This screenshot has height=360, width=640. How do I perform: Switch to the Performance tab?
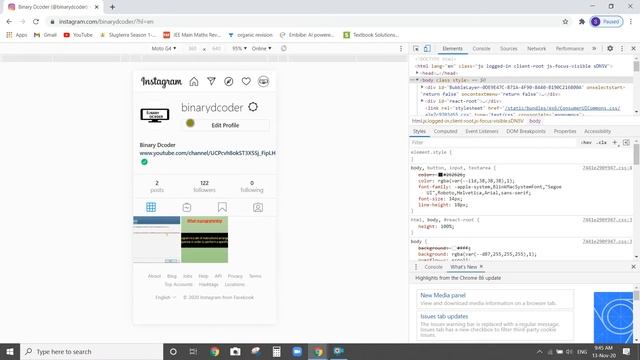570,49
